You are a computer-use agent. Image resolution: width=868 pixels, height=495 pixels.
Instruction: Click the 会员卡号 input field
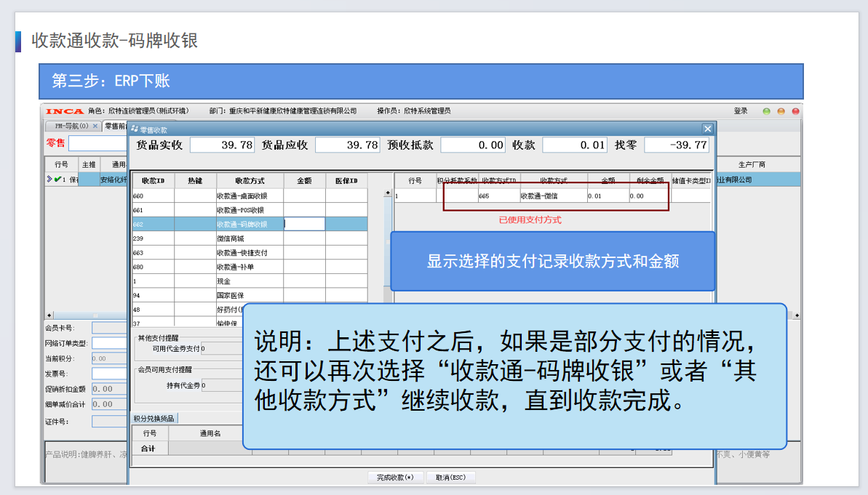pyautogui.click(x=109, y=328)
